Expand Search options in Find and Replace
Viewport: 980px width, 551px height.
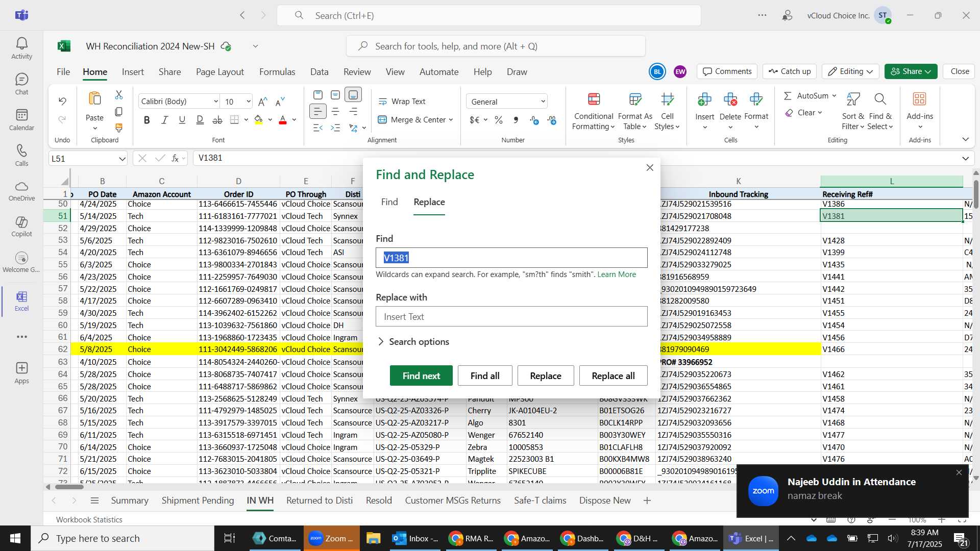(x=413, y=342)
